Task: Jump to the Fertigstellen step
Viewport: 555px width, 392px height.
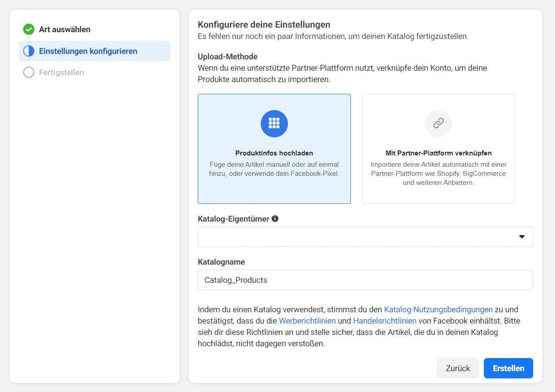Action: click(x=61, y=73)
